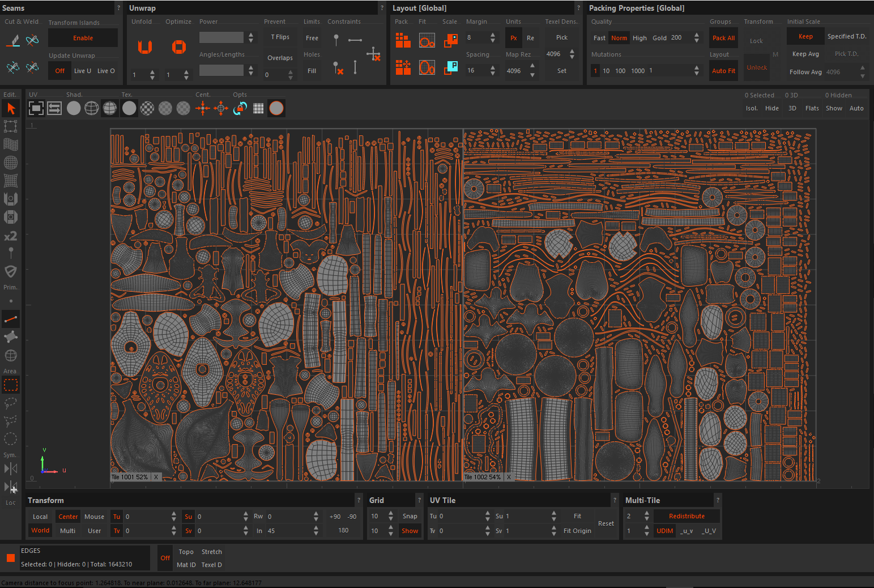Click the Unfold orange U icon
The width and height of the screenshot is (874, 588).
point(145,47)
